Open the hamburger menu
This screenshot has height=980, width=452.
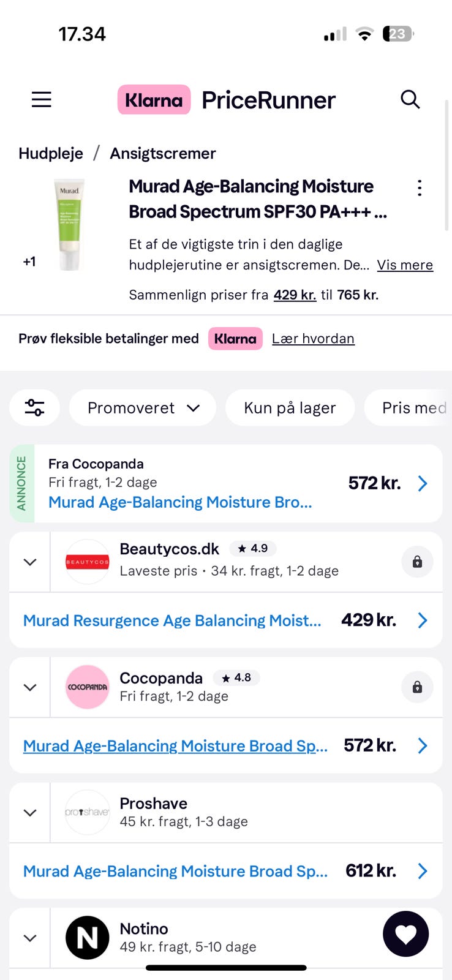pos(41,99)
